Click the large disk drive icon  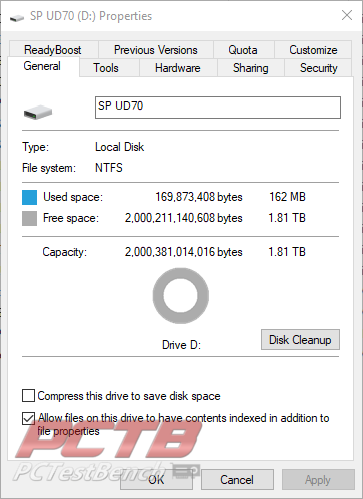pos(38,112)
